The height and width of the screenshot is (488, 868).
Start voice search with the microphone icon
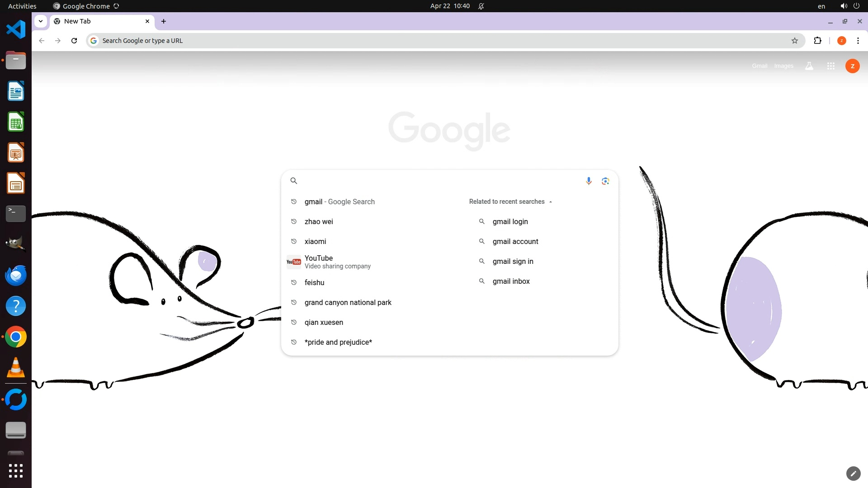point(589,181)
